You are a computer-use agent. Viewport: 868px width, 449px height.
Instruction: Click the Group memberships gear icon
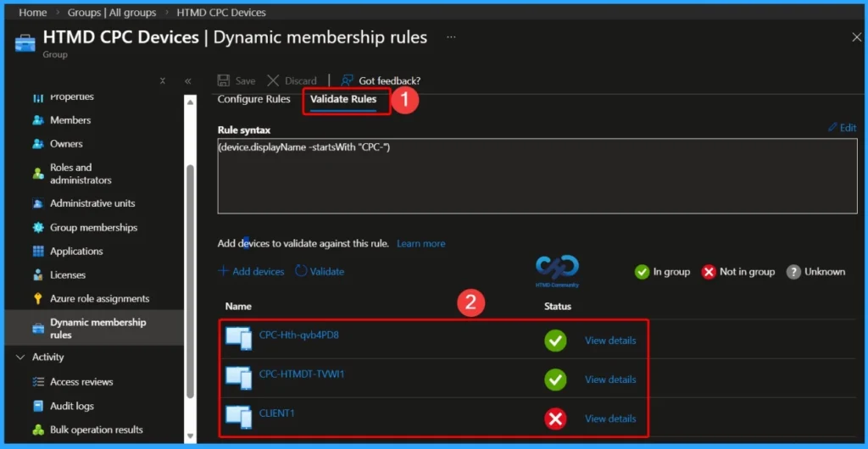coord(38,227)
